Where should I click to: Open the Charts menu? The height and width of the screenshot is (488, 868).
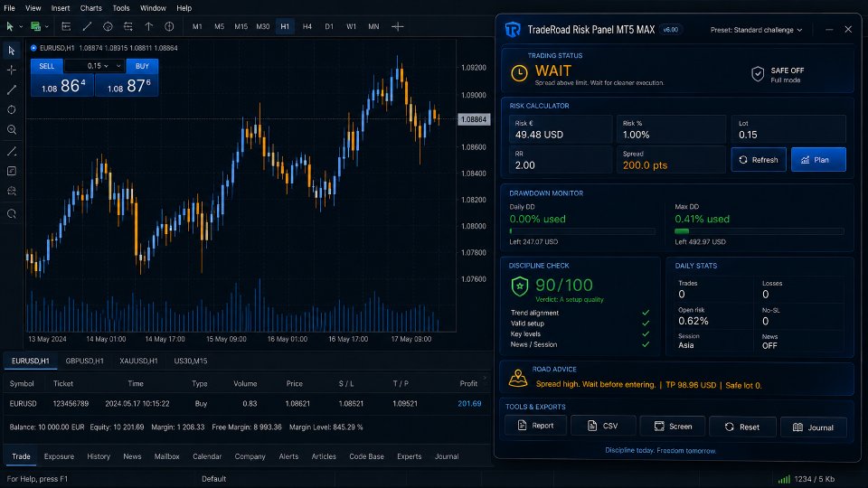coord(90,8)
